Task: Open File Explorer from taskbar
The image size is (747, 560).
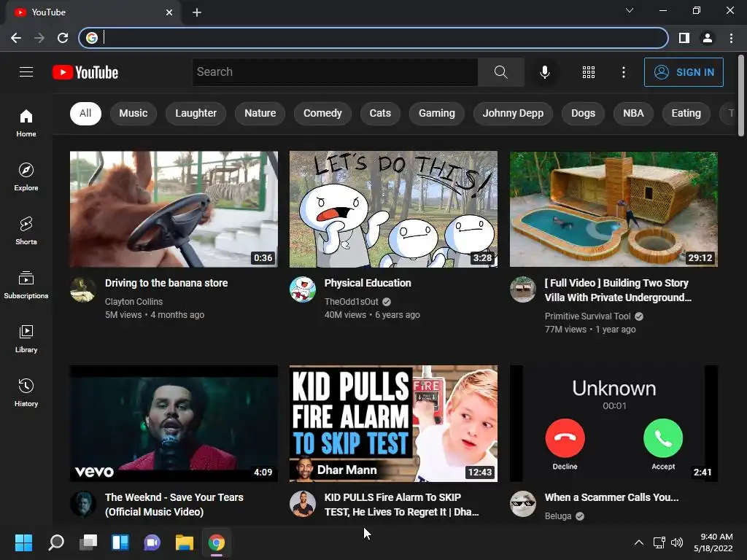Action: [x=185, y=542]
